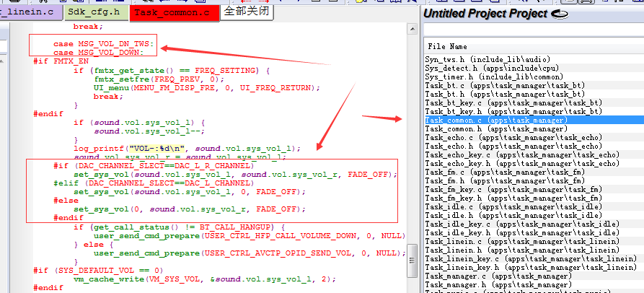This screenshot has width=644, height=293.
Task: Open Task_common.h from the file list
Action: pos(496,128)
